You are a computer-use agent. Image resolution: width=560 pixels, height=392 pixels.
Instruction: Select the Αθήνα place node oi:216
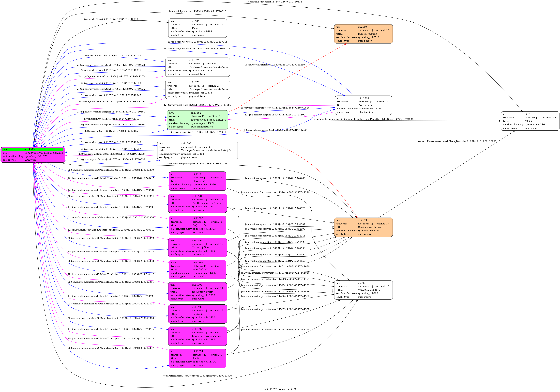pyautogui.click(x=530, y=121)
